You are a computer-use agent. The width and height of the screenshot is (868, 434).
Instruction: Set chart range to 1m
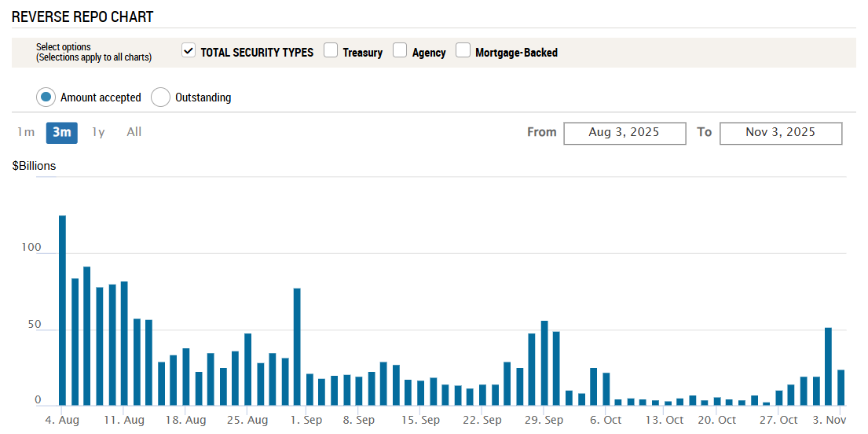tap(26, 132)
